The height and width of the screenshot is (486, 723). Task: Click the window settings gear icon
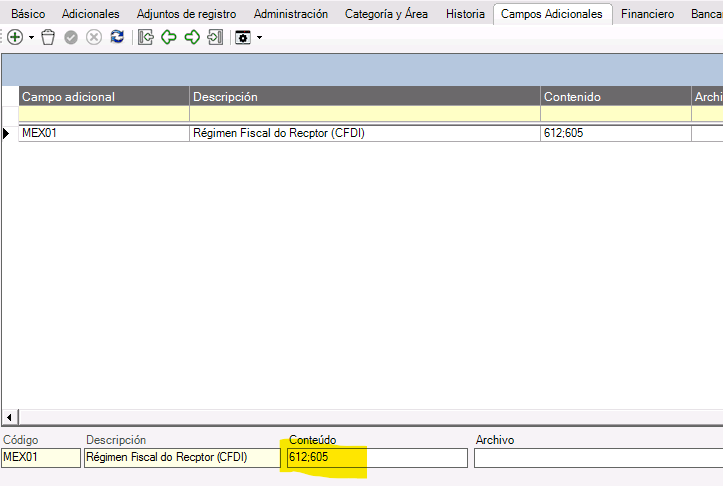(x=243, y=37)
